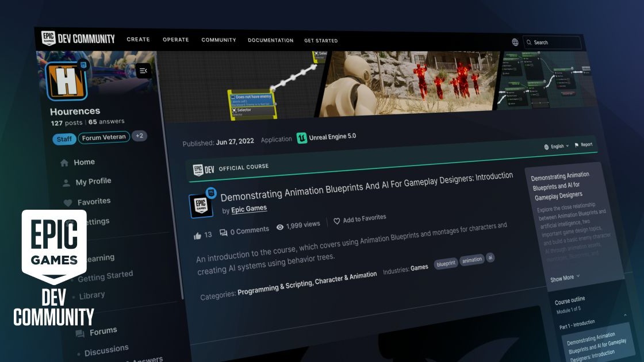
Task: Click the Epic Games author avatar
Action: point(201,205)
